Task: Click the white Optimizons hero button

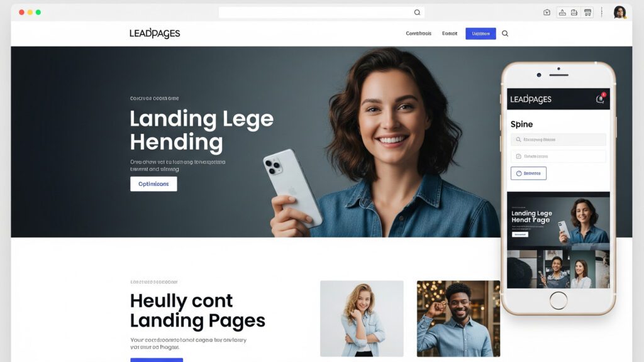Action: pos(153,184)
